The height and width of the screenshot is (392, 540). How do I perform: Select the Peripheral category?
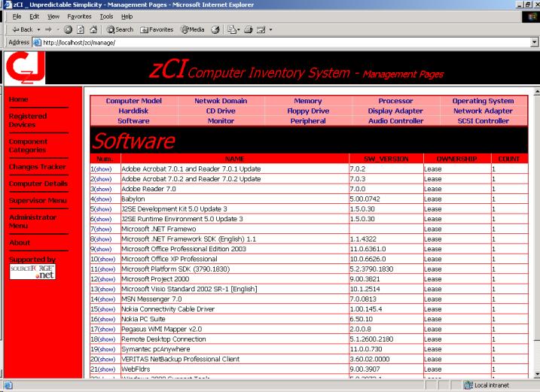coord(308,121)
